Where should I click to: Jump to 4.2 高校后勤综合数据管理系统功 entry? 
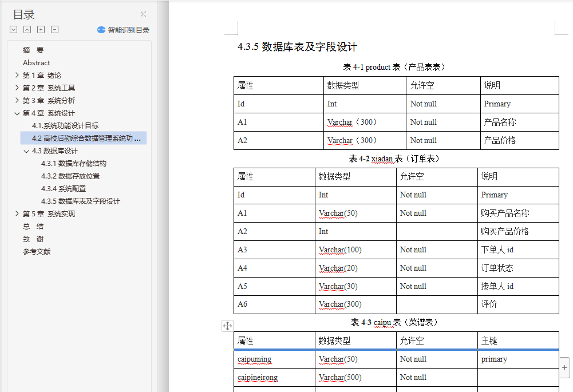tap(84, 138)
